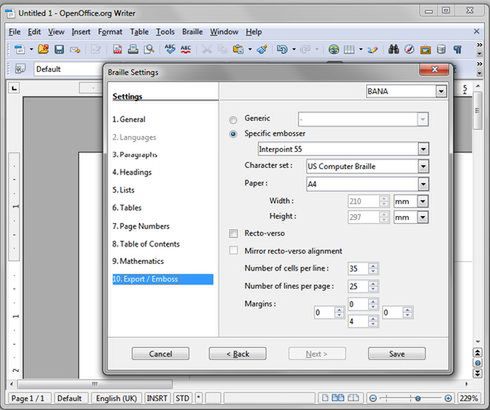Screen dimensions: 490x410
Task: Click the 229% zoom percentage in status bar
Action: tap(469, 398)
